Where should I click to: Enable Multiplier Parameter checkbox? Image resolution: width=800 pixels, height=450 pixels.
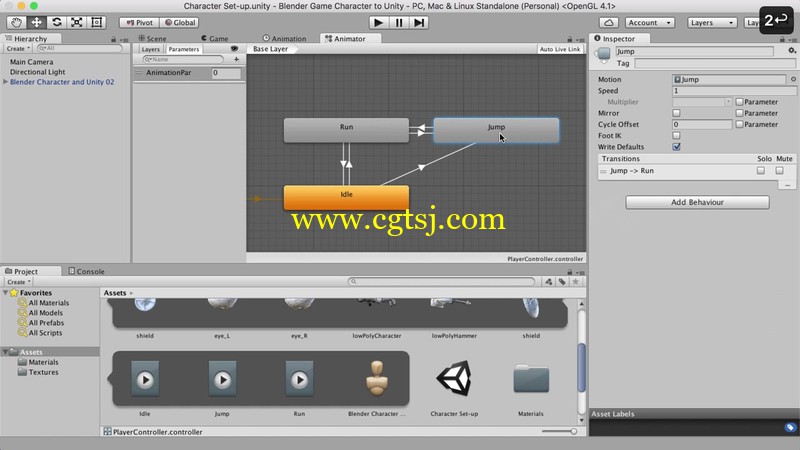coord(739,102)
